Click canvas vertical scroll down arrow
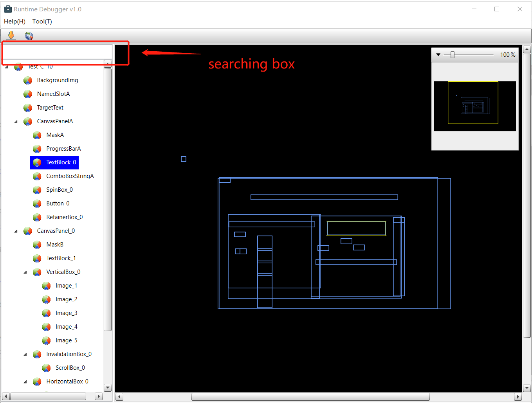Image resolution: width=532 pixels, height=403 pixels. tap(527, 388)
